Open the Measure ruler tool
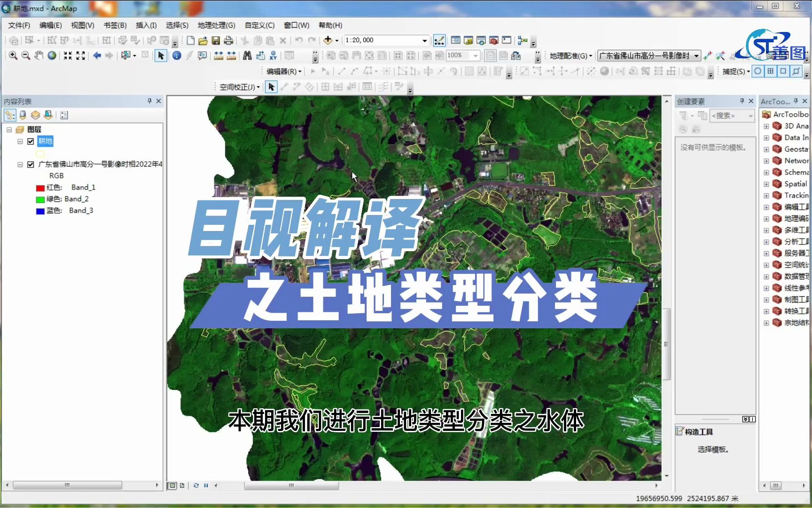This screenshot has height=508, width=812. [x=219, y=56]
